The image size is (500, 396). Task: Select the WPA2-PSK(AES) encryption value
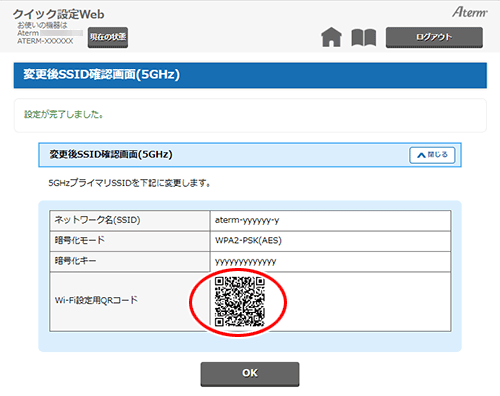coord(248,240)
